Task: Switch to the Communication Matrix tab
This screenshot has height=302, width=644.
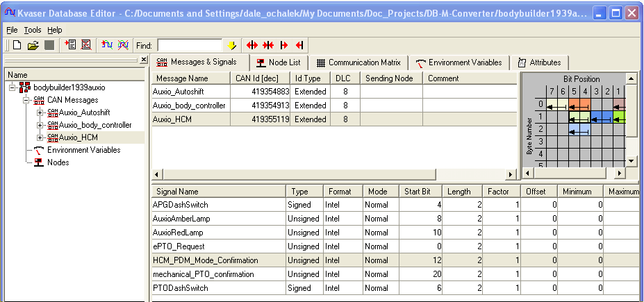Action: tap(358, 62)
